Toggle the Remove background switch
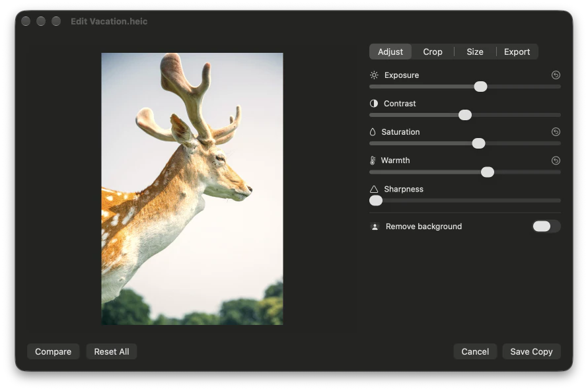Screen dimensions: 588x391 546,226
